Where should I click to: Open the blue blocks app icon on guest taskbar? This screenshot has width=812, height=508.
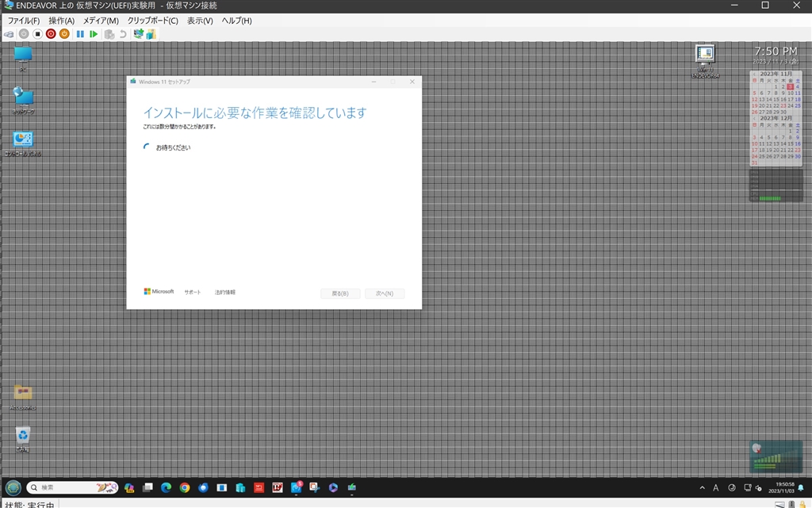[x=240, y=487]
